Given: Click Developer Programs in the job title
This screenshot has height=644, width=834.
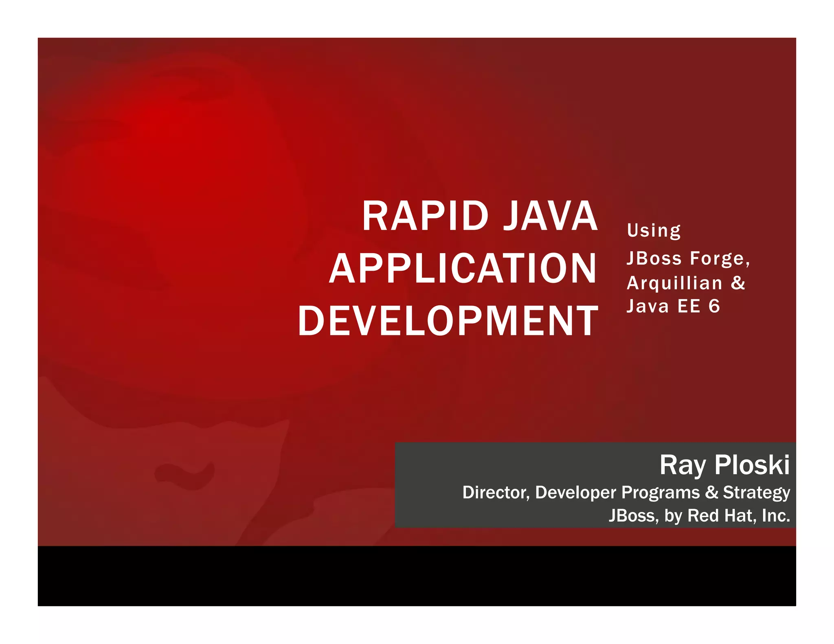Looking at the screenshot, I should pyautogui.click(x=617, y=493).
